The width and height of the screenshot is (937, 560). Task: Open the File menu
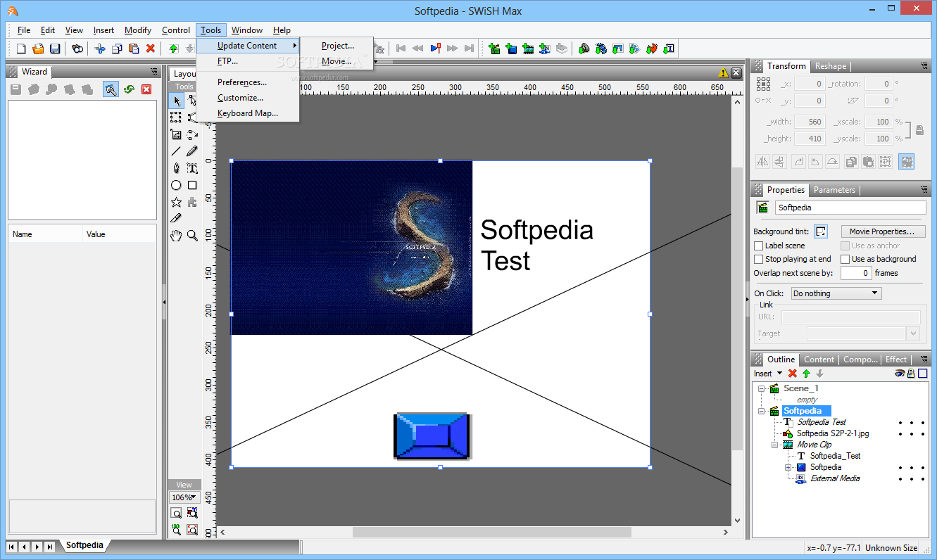tap(24, 30)
